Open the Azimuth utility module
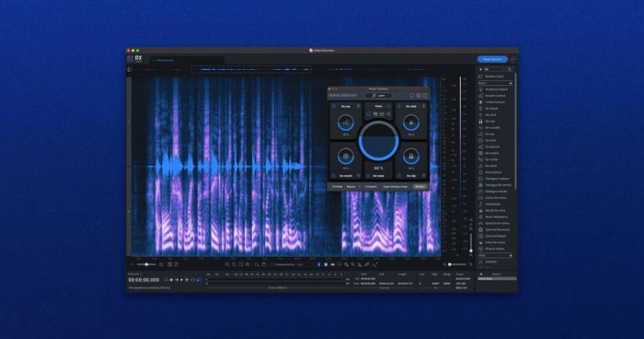644x339 pixels. click(x=490, y=262)
